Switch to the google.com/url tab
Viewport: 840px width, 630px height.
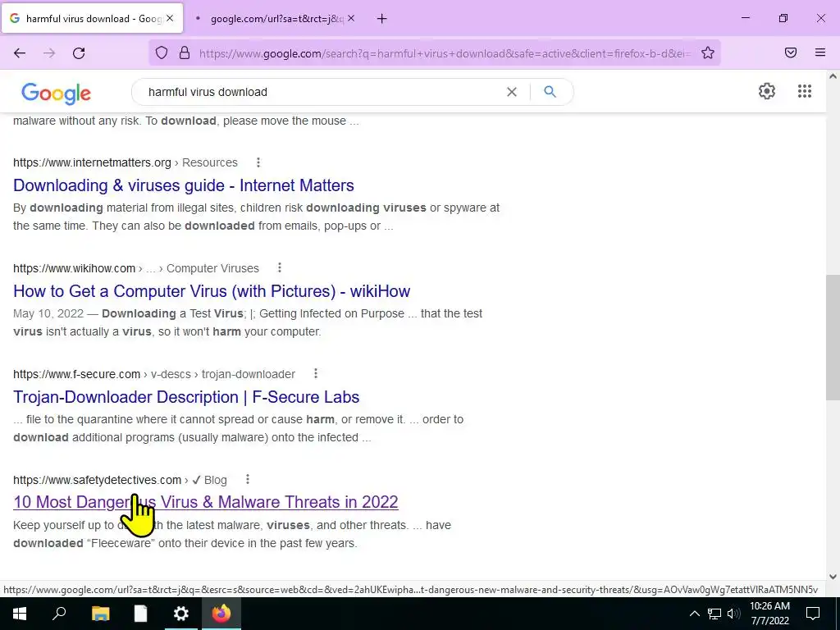276,19
